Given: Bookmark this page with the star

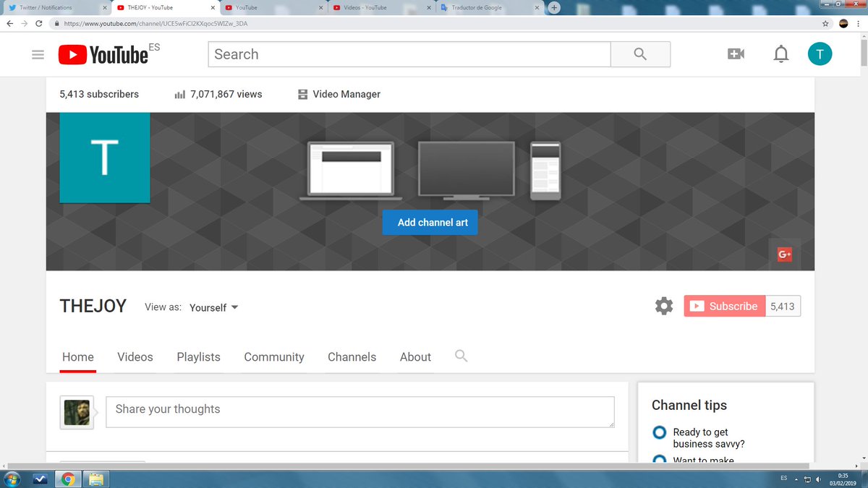Looking at the screenshot, I should [x=825, y=23].
